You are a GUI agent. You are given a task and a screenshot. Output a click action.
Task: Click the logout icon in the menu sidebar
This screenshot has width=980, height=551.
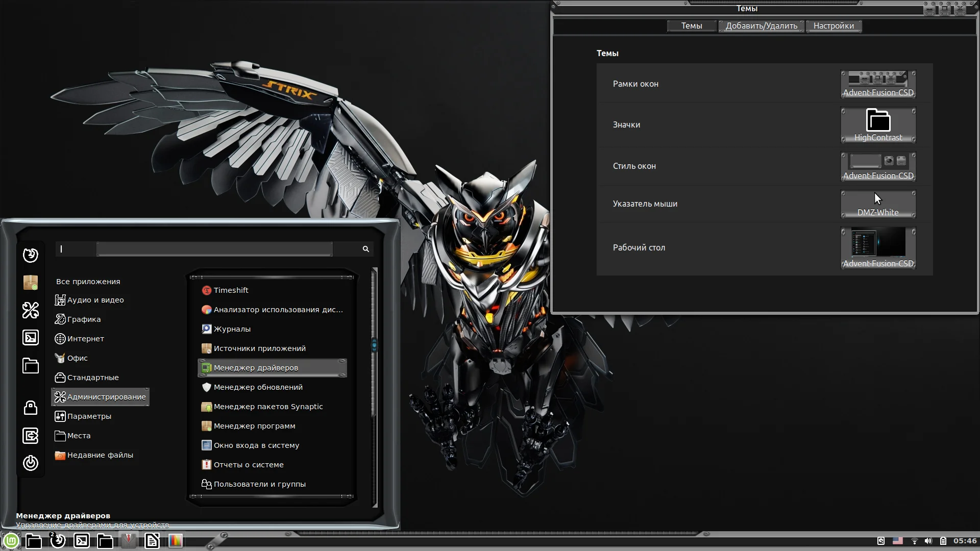point(31,436)
